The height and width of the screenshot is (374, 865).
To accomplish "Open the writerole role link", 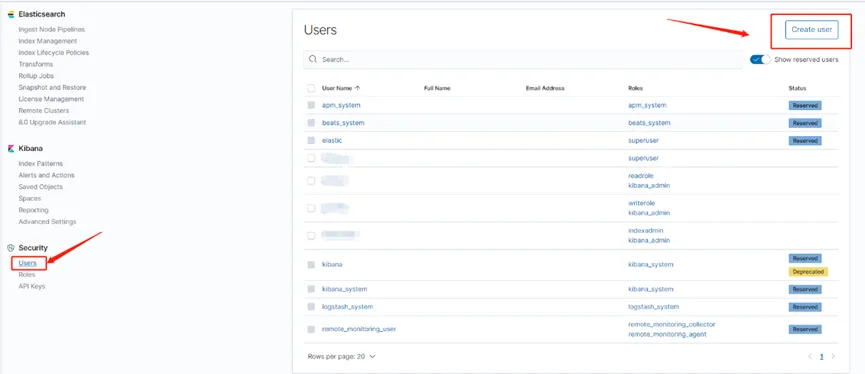I will 642,203.
